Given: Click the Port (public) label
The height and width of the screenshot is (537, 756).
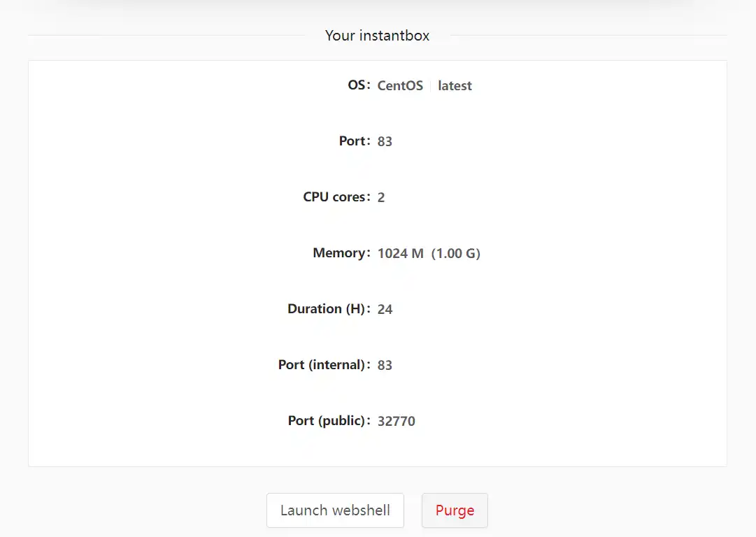Looking at the screenshot, I should click(327, 421).
